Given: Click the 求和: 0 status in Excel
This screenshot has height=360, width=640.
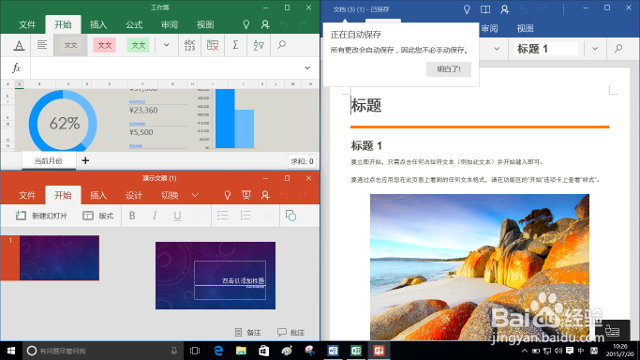Looking at the screenshot, I should [x=302, y=161].
